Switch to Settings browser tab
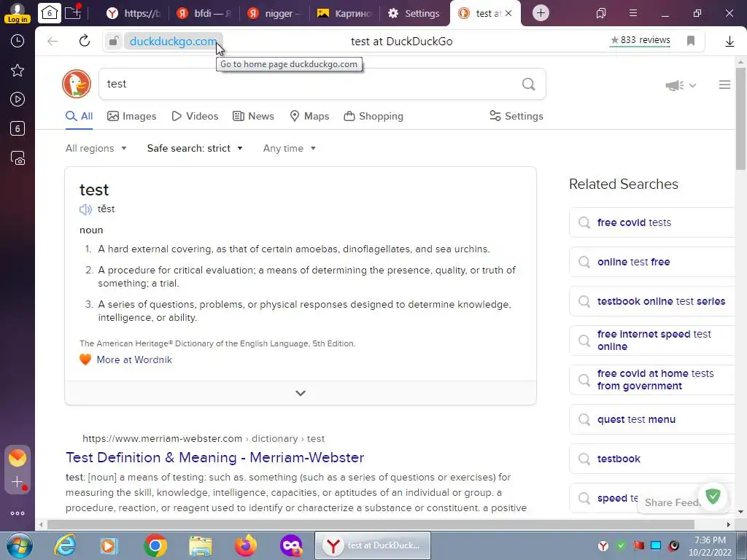The height and width of the screenshot is (560, 747). click(x=414, y=13)
